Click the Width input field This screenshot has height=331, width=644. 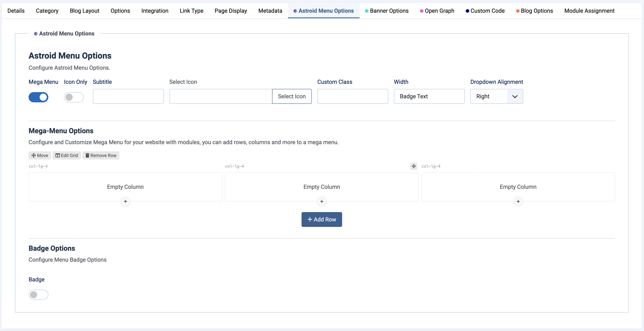429,96
